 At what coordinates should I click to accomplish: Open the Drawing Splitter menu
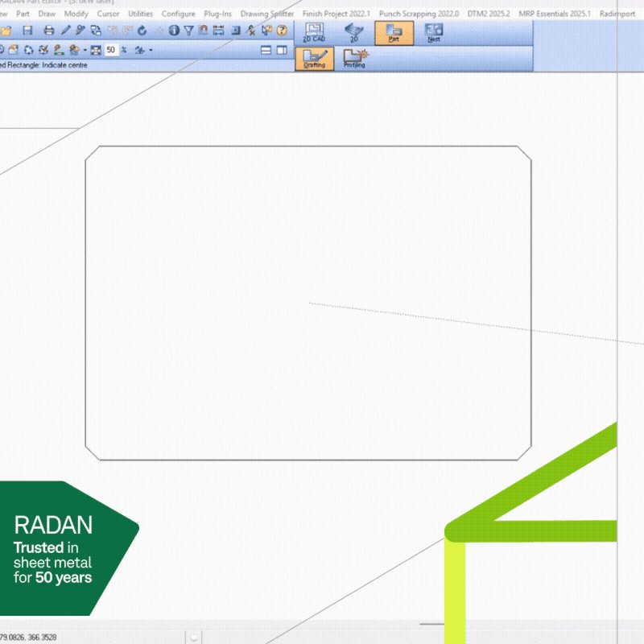coord(267,14)
